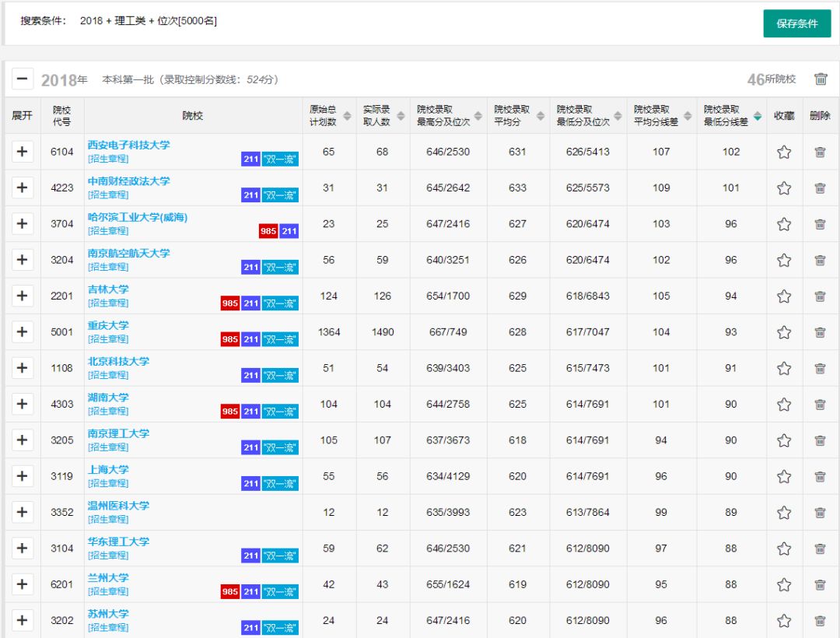Open 兰州大学 university link
This screenshot has height=638, width=840.
(x=108, y=578)
